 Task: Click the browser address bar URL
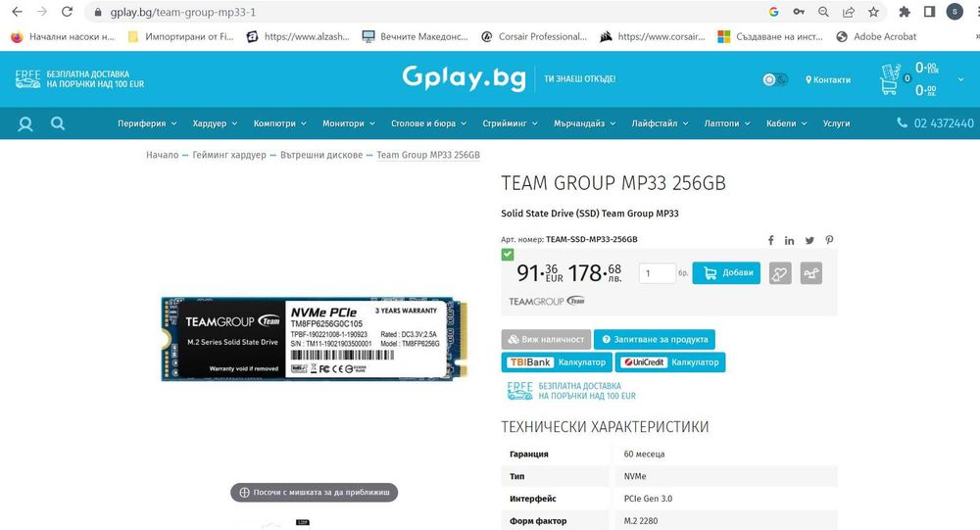pos(182,12)
